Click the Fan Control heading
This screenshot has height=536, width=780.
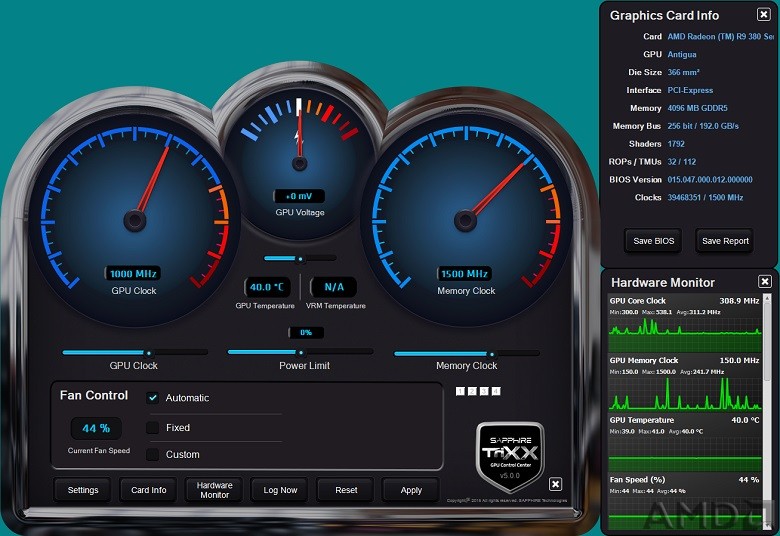(94, 395)
